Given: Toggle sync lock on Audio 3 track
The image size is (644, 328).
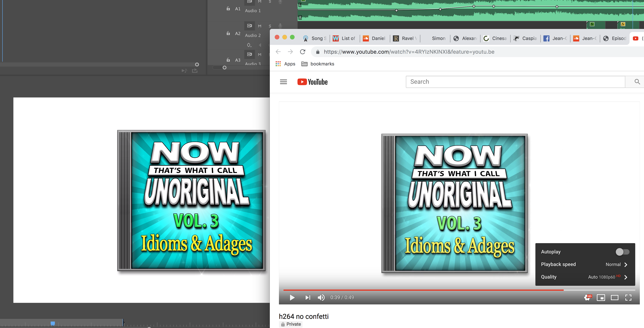Looking at the screenshot, I should (x=249, y=54).
